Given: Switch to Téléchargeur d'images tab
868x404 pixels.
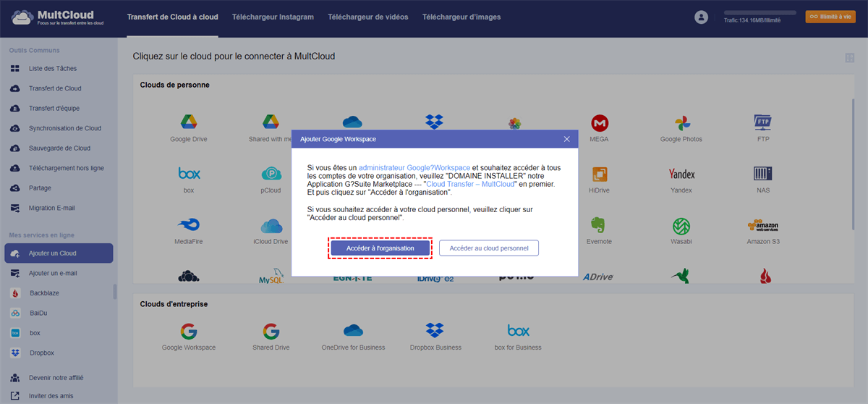Looking at the screenshot, I should pos(461,17).
